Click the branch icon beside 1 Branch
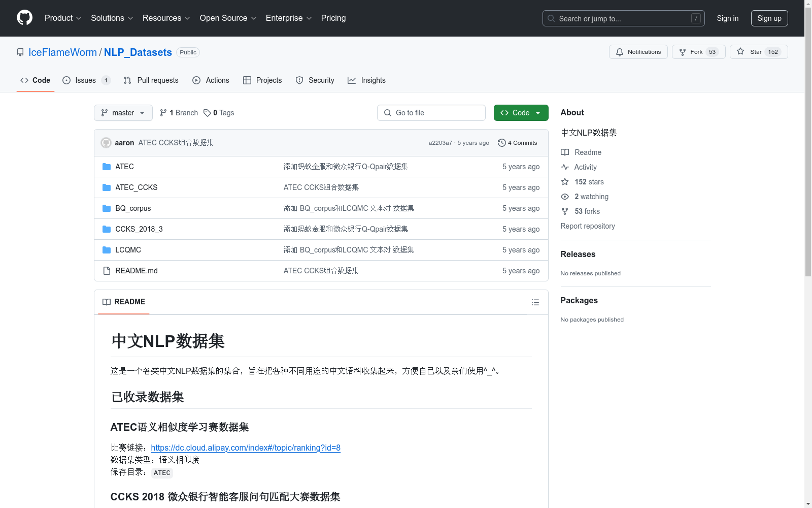This screenshot has width=812, height=508. click(163, 113)
